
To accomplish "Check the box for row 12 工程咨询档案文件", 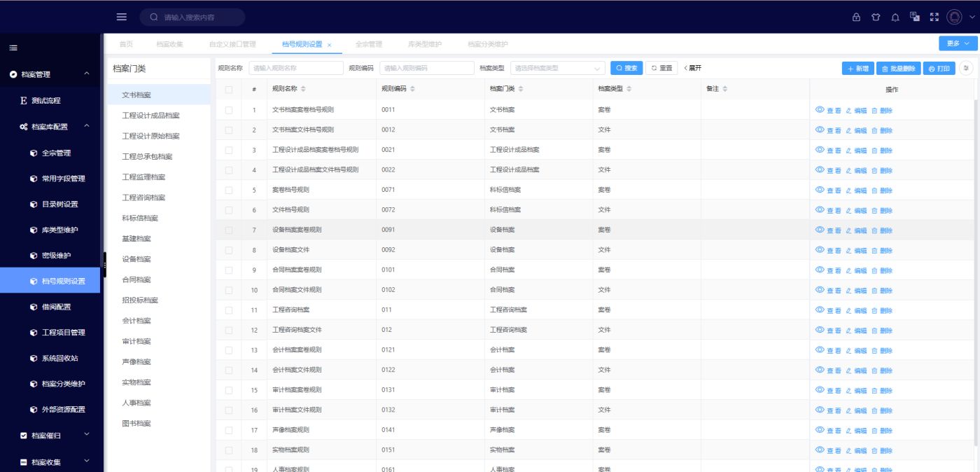I will [x=229, y=330].
